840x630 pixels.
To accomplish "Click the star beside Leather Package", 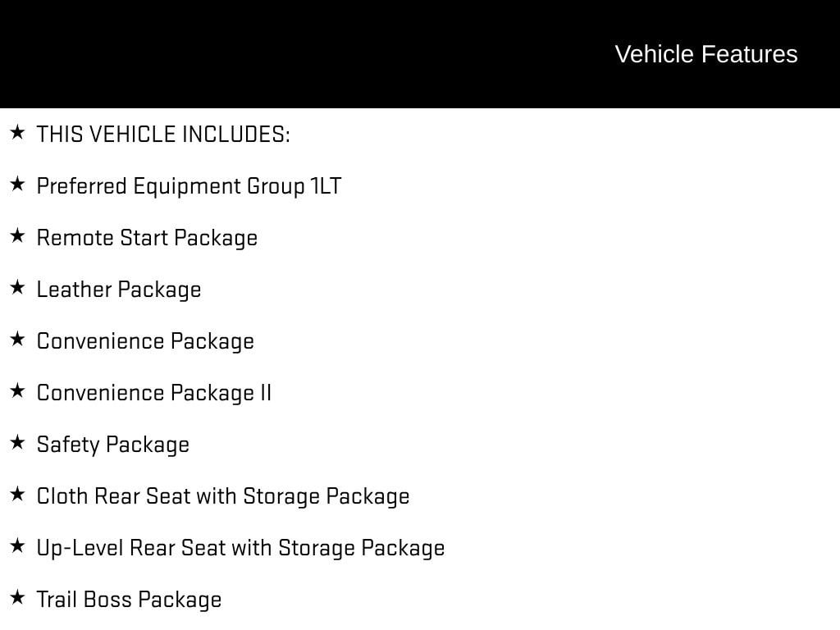I will pyautogui.click(x=17, y=287).
